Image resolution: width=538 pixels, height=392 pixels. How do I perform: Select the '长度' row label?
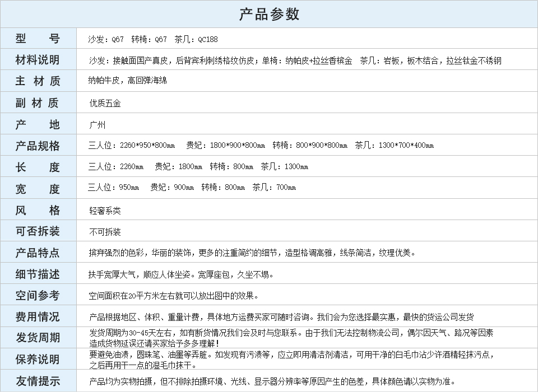coord(38,167)
